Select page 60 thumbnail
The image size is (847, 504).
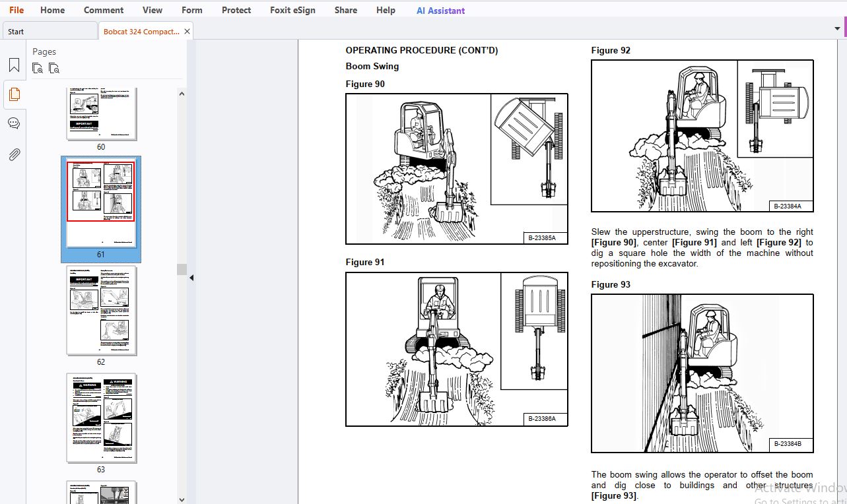pos(101,113)
